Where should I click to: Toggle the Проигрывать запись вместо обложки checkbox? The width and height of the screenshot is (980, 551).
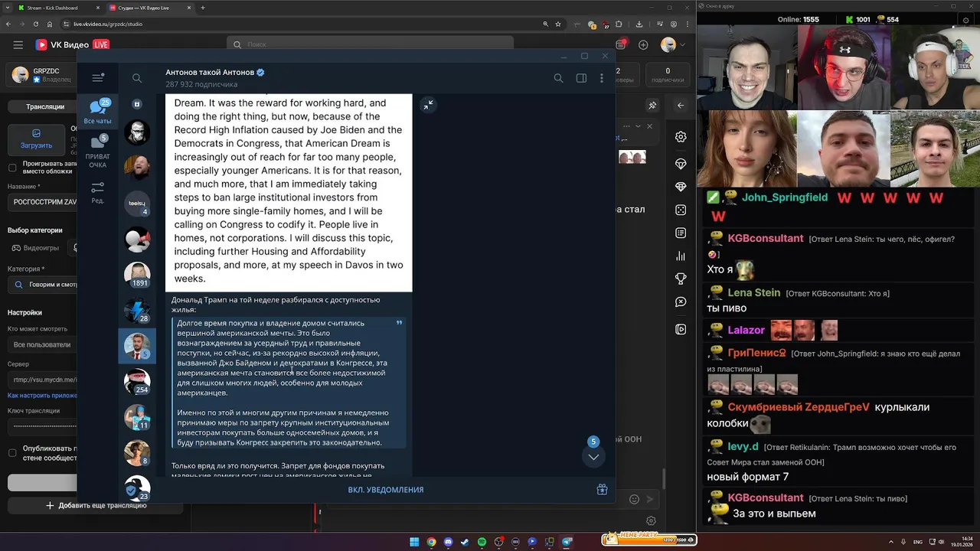point(12,167)
